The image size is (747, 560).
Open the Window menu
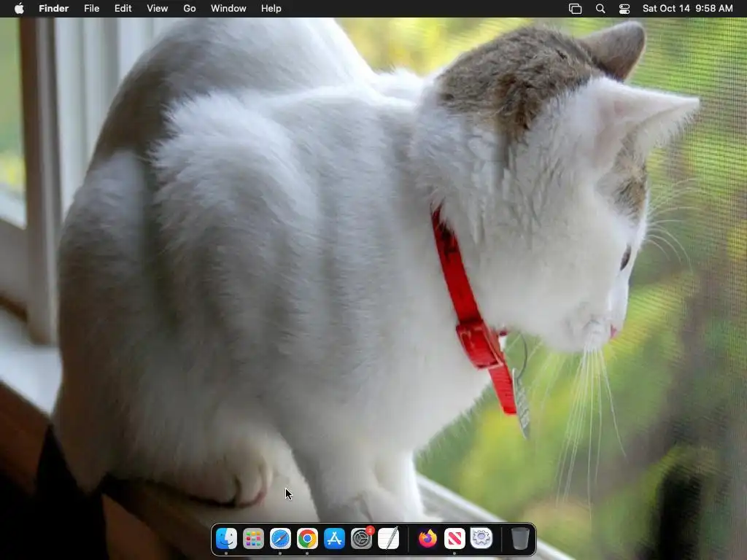(228, 9)
